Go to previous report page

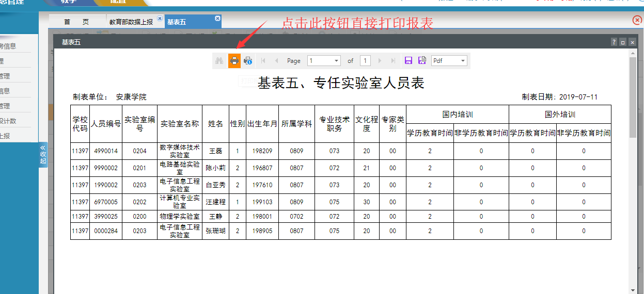[276, 61]
